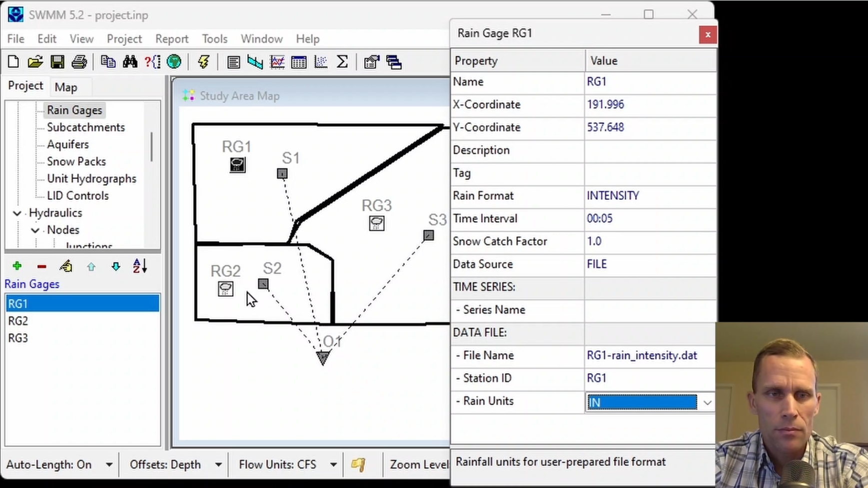Viewport: 868px width, 488px height.
Task: Find object with binoculars icon
Action: (130, 62)
